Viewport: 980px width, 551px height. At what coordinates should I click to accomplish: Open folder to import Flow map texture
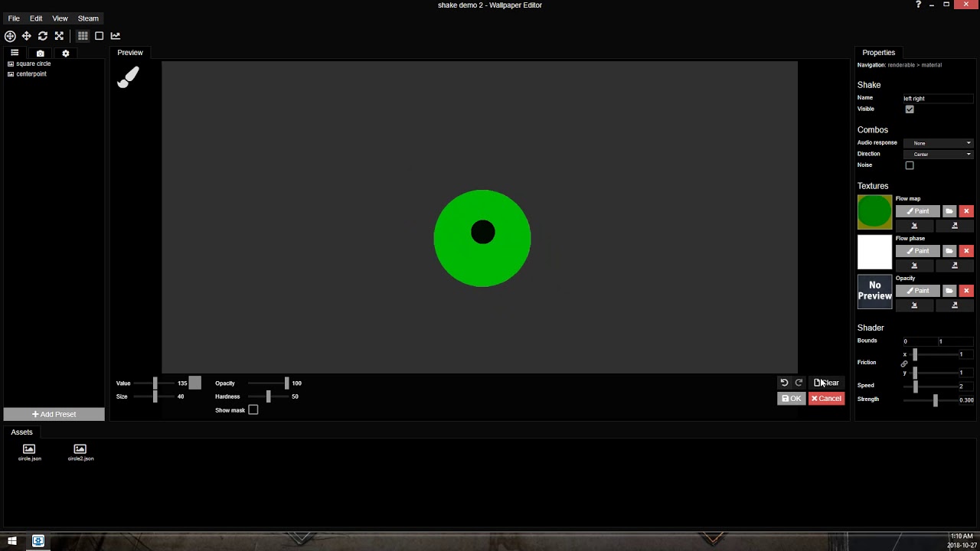point(949,211)
